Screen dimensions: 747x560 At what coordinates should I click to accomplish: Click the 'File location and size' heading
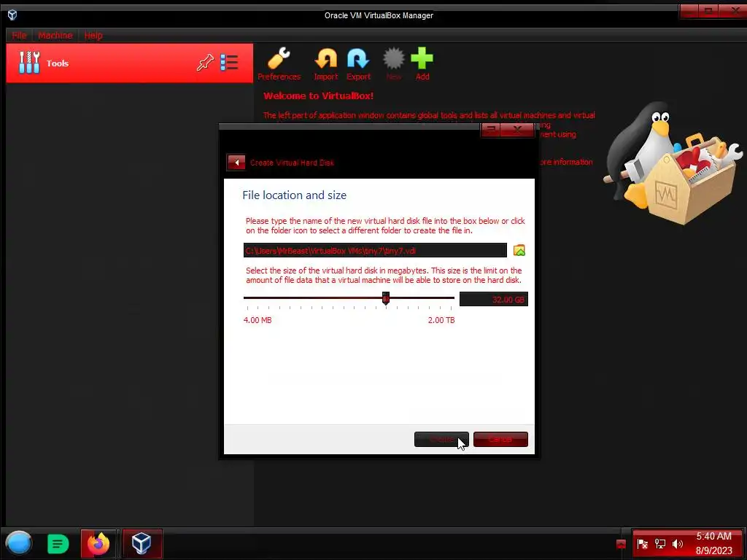click(295, 195)
